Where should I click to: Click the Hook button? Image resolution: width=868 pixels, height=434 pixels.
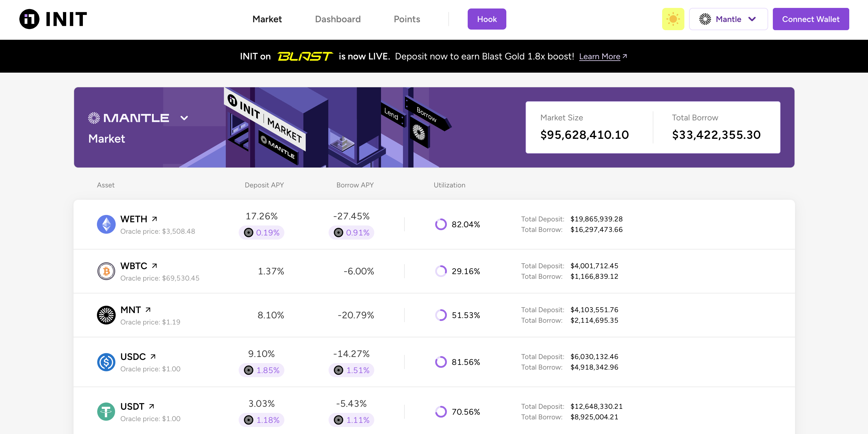point(486,19)
